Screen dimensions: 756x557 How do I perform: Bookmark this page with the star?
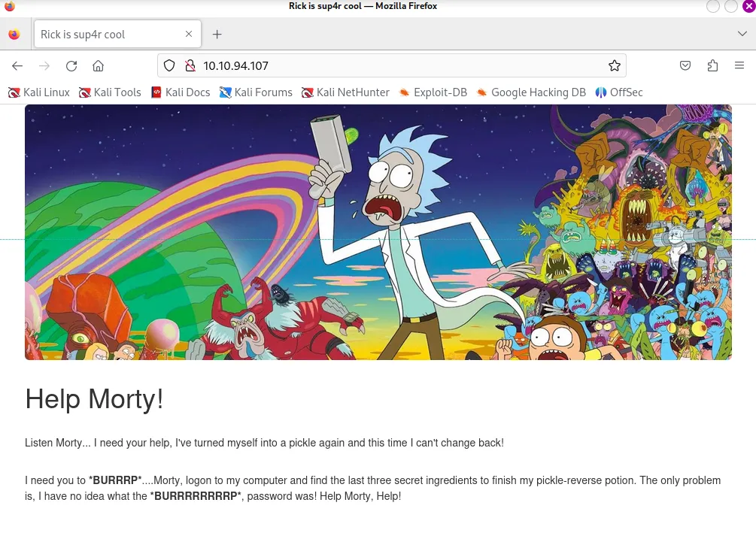(x=615, y=65)
